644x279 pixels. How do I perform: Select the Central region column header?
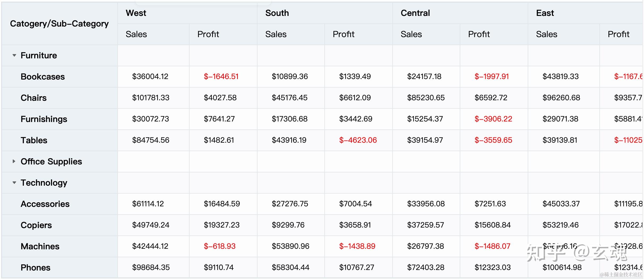(415, 13)
